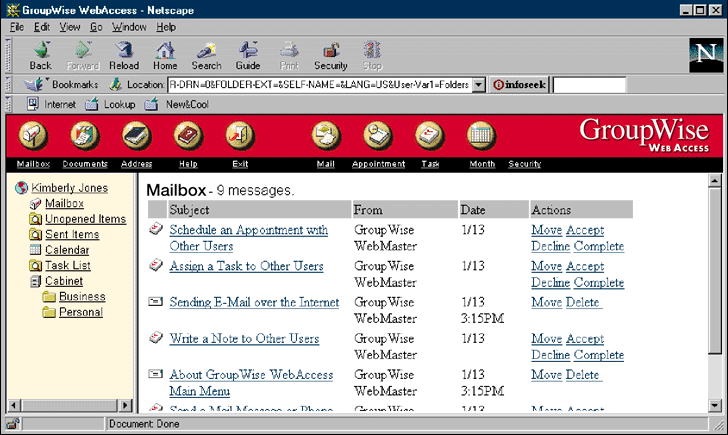Screen dimensions: 728x435
Task: Click the infoseek button
Action: 519,85
